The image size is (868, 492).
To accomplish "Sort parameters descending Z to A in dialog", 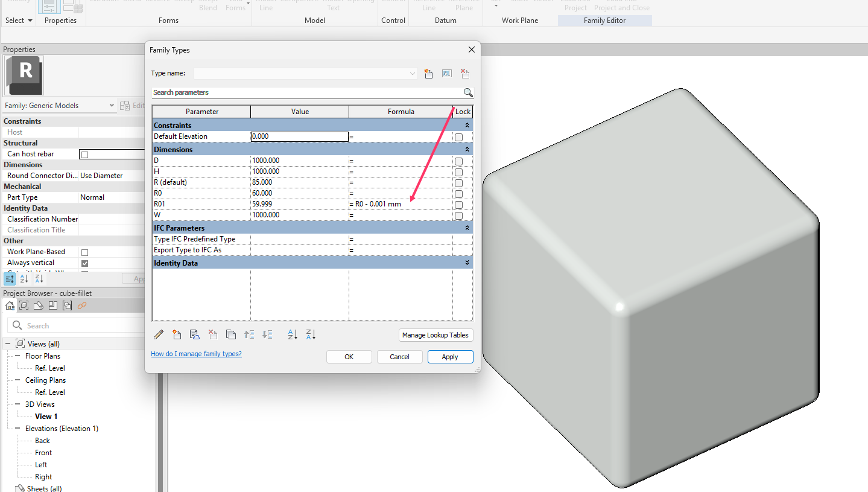I will pyautogui.click(x=311, y=334).
